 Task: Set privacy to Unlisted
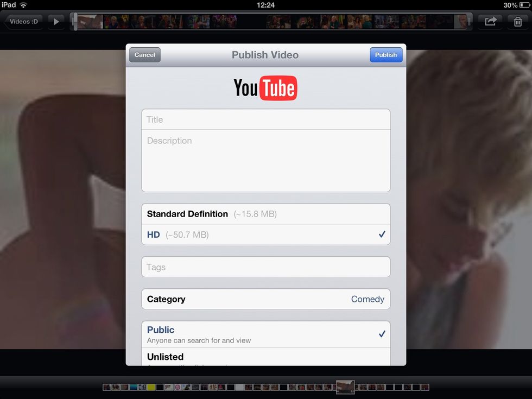click(x=265, y=357)
